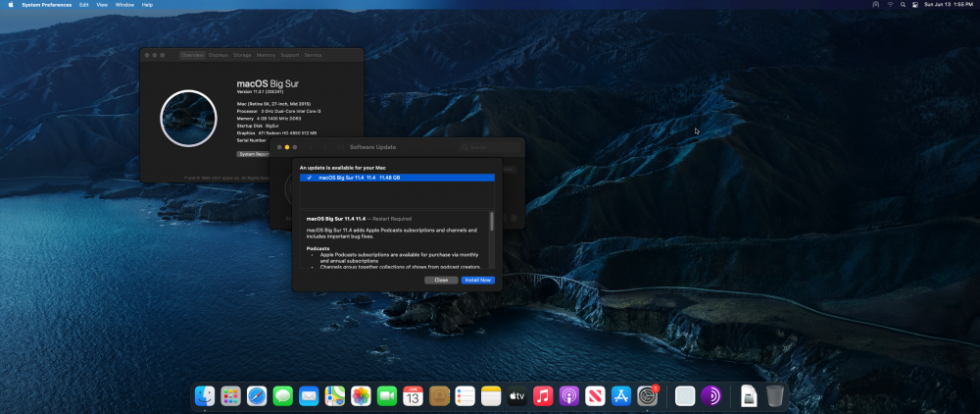
Task: Launch Podcasts from the Dock
Action: click(569, 396)
